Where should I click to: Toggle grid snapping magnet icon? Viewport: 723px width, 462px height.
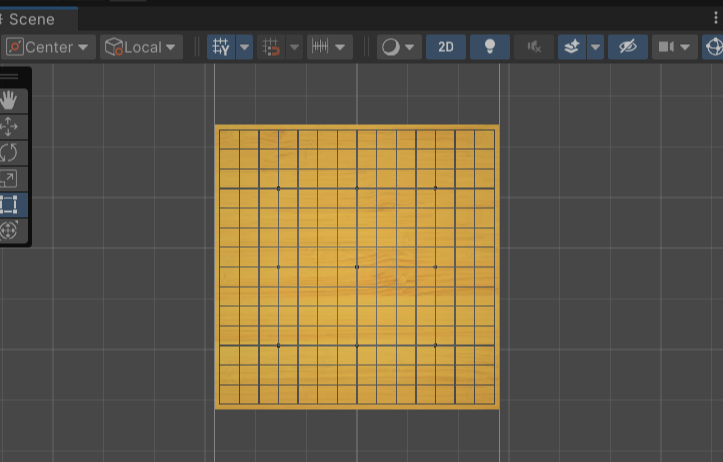point(271,47)
